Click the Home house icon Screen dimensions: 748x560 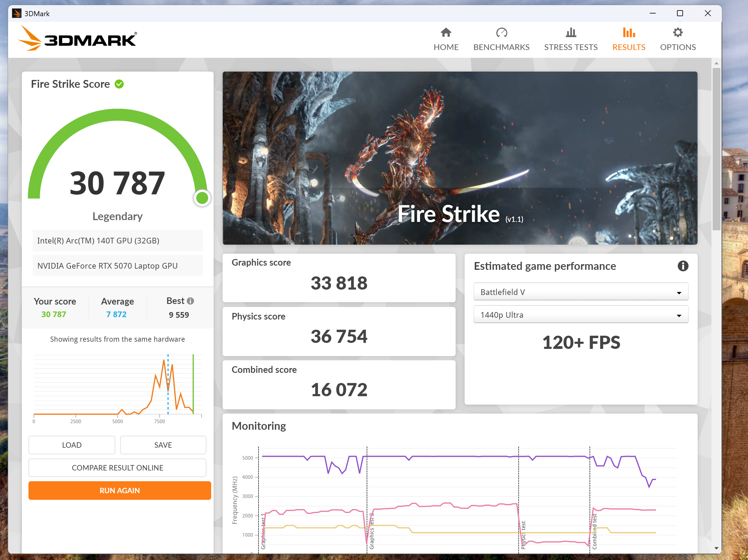pyautogui.click(x=446, y=32)
